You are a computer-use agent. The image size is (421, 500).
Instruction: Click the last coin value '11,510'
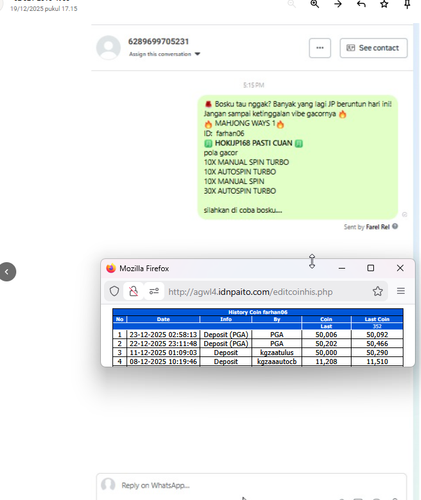pos(377,361)
